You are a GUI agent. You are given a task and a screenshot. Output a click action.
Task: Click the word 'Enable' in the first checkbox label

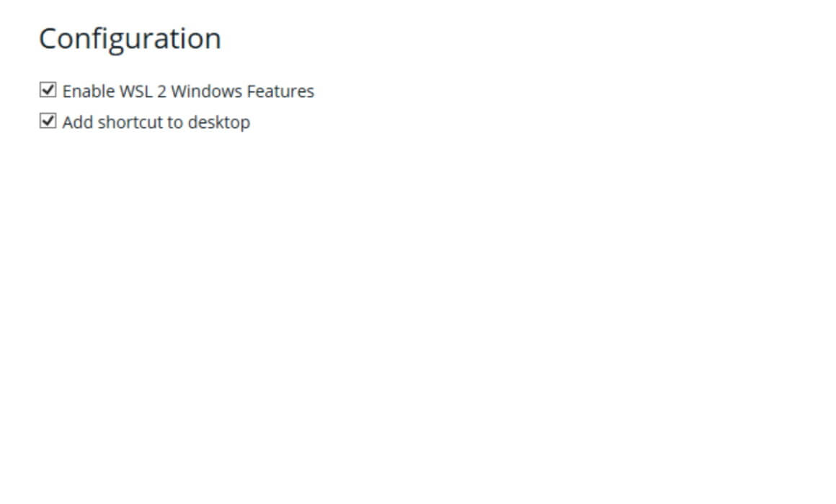(x=89, y=91)
